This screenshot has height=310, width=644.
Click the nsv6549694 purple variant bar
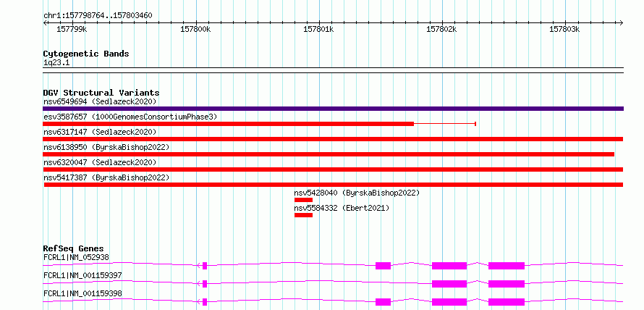[333, 109]
